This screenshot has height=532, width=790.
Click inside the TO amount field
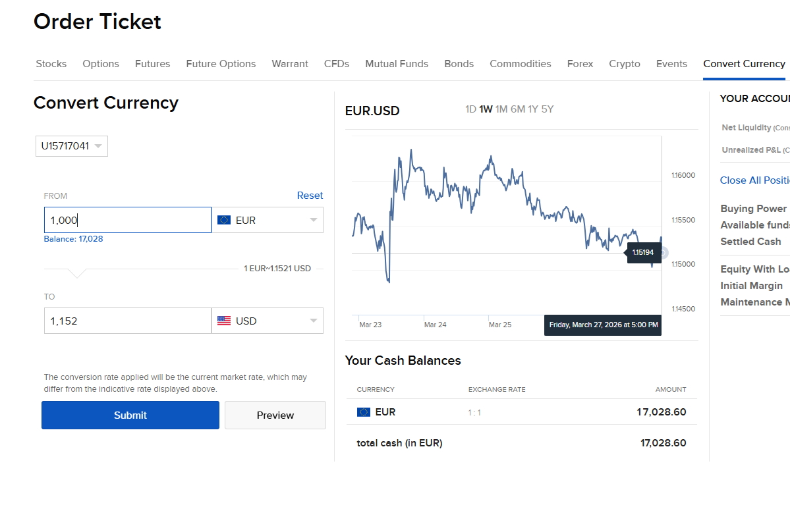127,321
